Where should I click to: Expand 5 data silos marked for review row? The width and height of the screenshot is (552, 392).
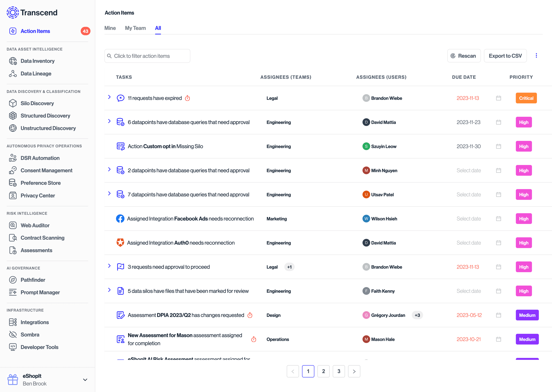[109, 290]
